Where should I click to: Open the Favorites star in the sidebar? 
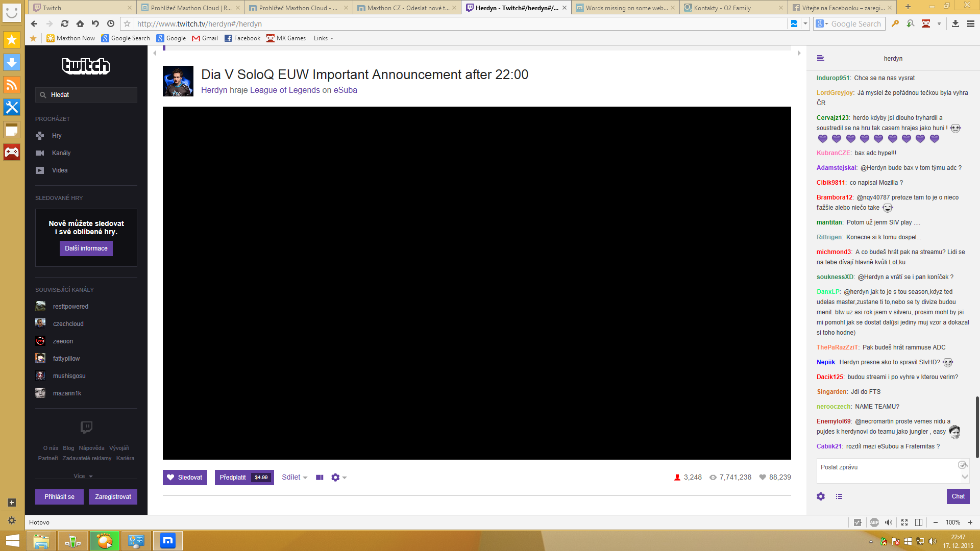(x=11, y=40)
